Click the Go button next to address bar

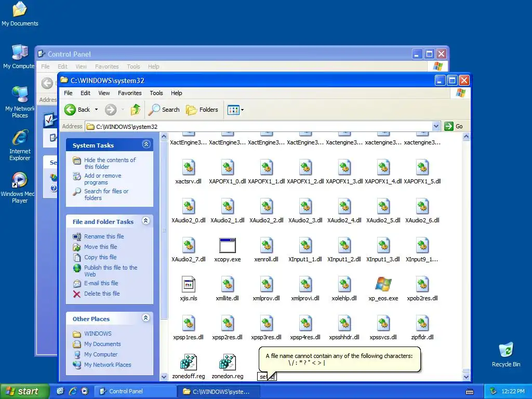(x=454, y=126)
